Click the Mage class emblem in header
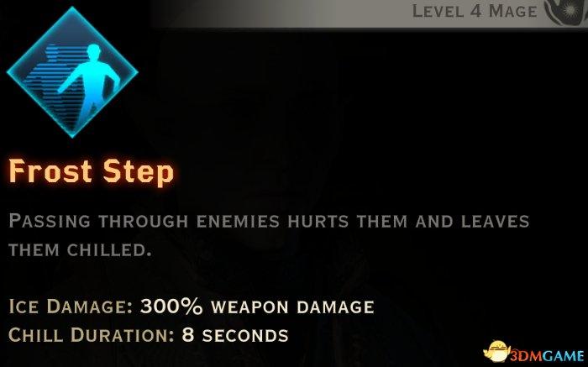 pos(566,13)
